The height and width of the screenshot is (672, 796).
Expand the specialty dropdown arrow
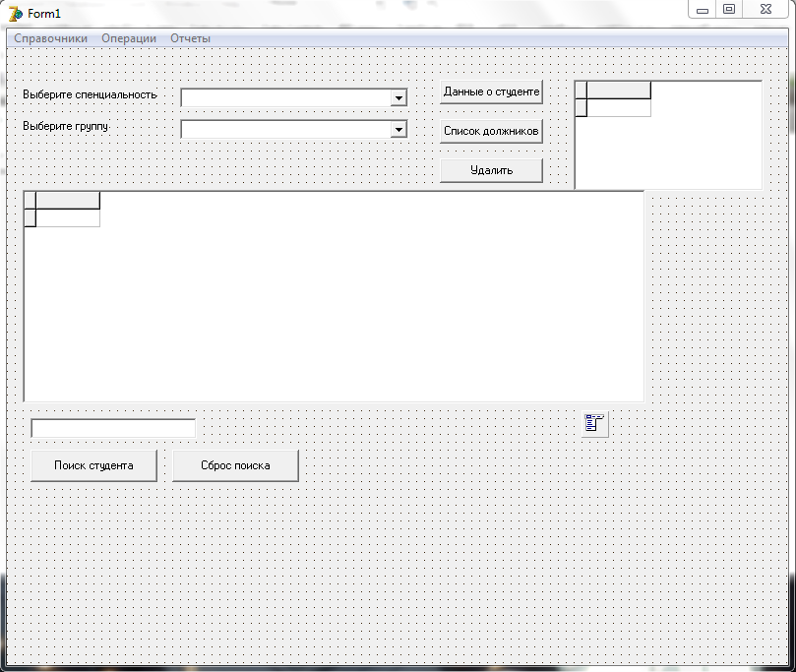pyautogui.click(x=399, y=97)
